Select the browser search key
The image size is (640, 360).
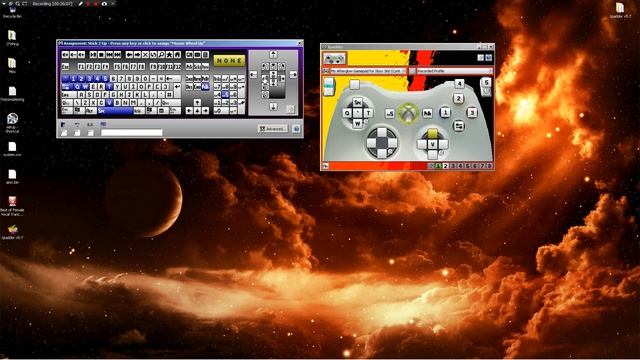click(x=161, y=55)
